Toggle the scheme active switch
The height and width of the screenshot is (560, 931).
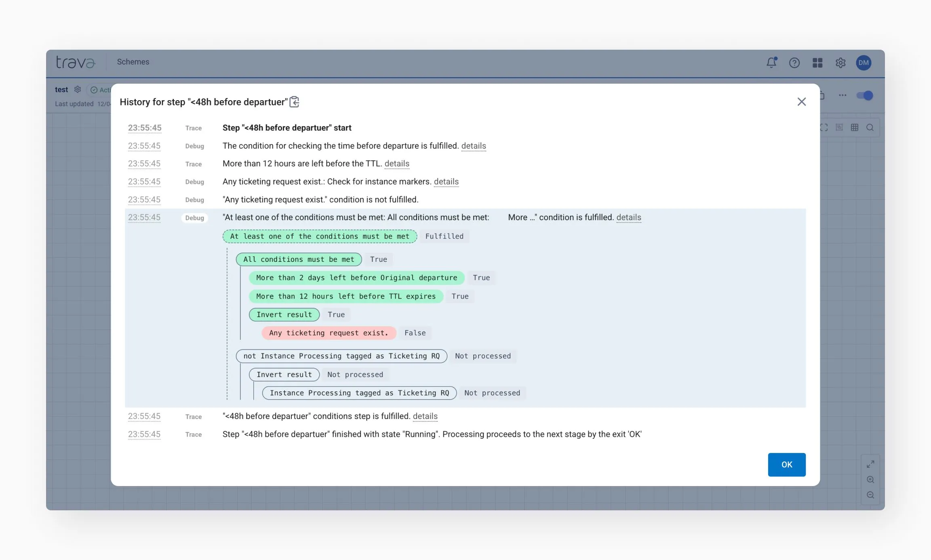[x=865, y=95]
